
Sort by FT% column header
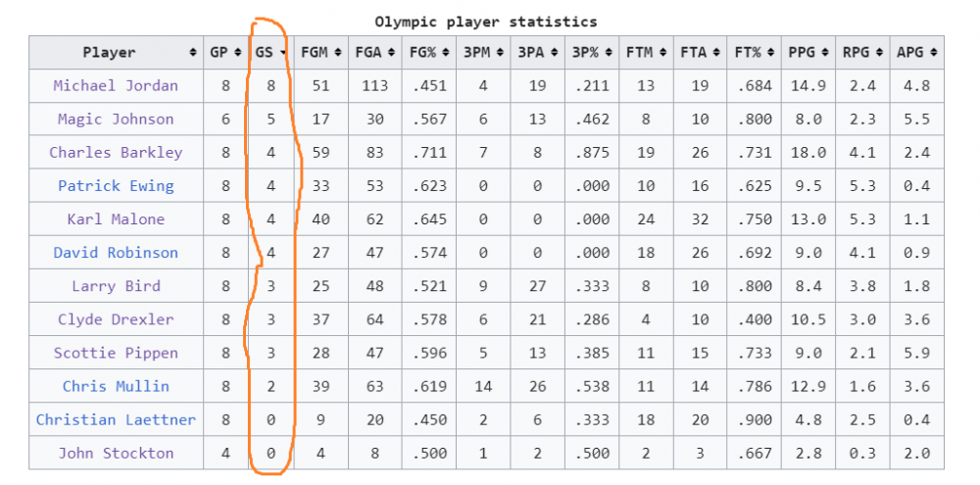tap(753, 53)
